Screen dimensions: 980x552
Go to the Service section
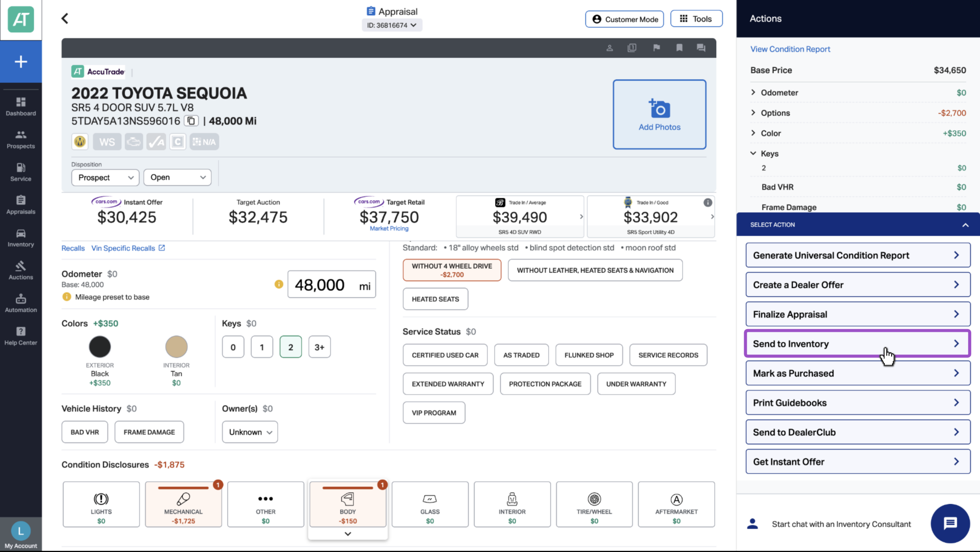click(x=21, y=172)
